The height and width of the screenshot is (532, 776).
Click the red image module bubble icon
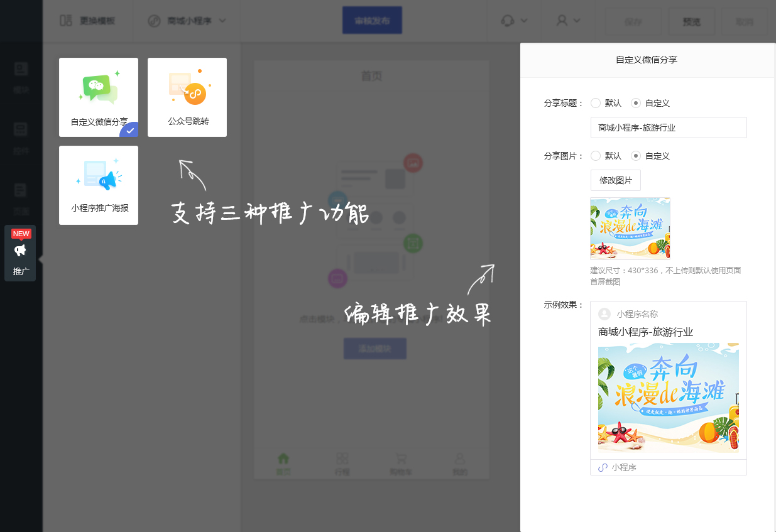tap(413, 163)
